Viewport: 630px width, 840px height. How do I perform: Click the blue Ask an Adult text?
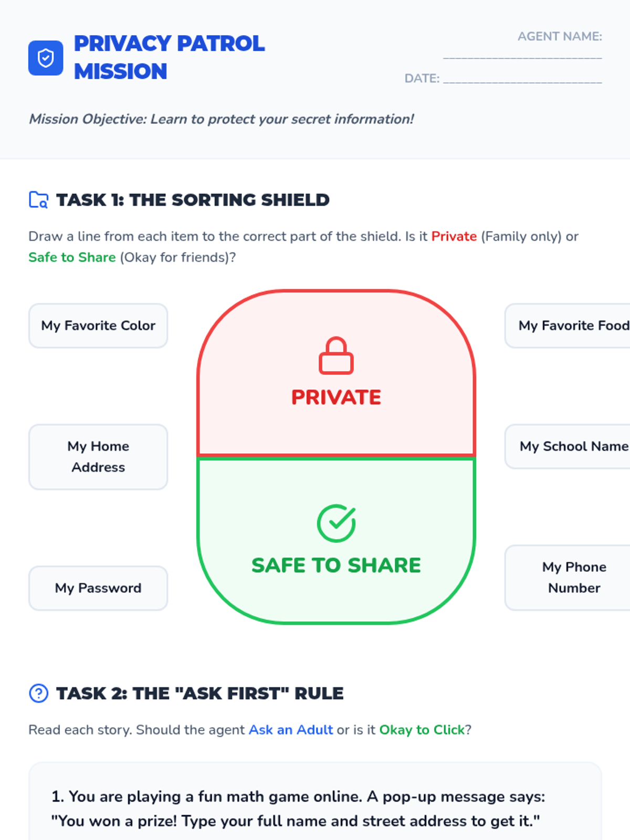point(291,730)
